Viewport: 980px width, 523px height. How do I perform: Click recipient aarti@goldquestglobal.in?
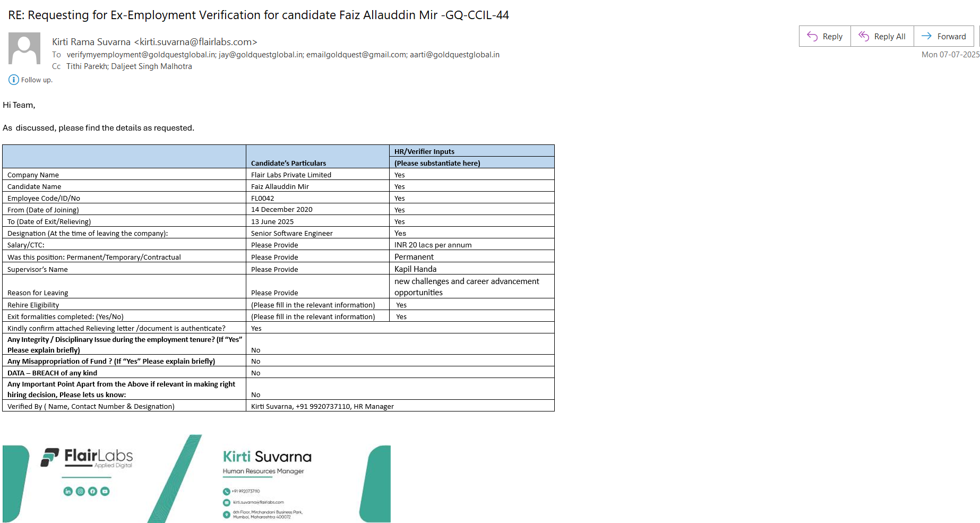454,55
